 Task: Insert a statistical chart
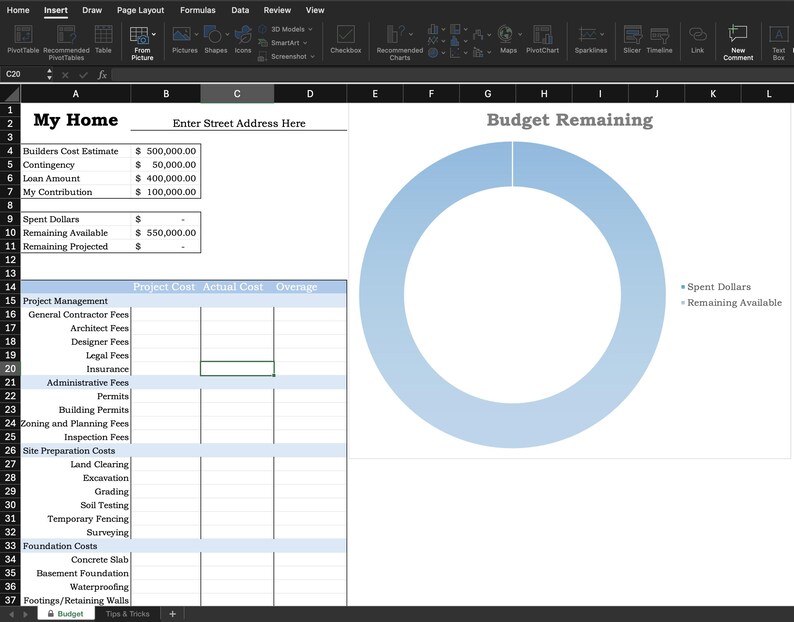point(455,41)
